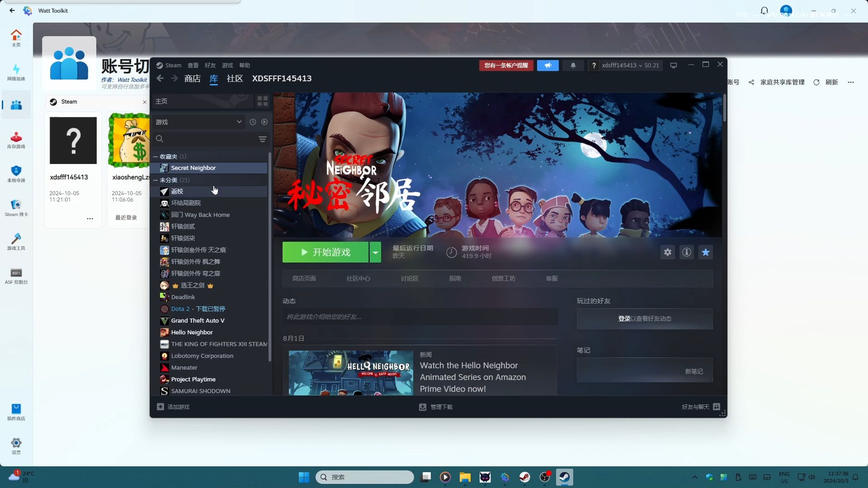The height and width of the screenshot is (488, 868).
Task: Switch Steam to Big Picture mode
Action: click(674, 66)
